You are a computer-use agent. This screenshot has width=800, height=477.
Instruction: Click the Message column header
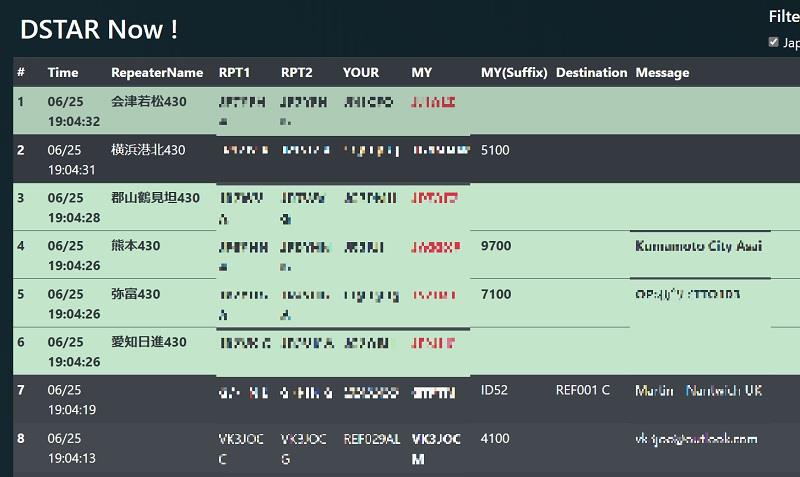point(662,73)
